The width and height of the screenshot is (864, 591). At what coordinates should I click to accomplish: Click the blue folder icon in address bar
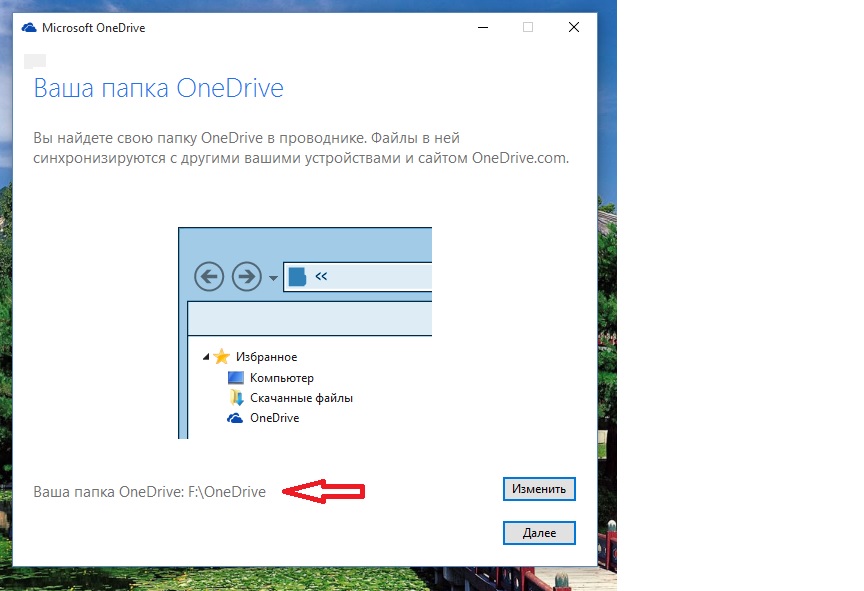click(x=297, y=276)
